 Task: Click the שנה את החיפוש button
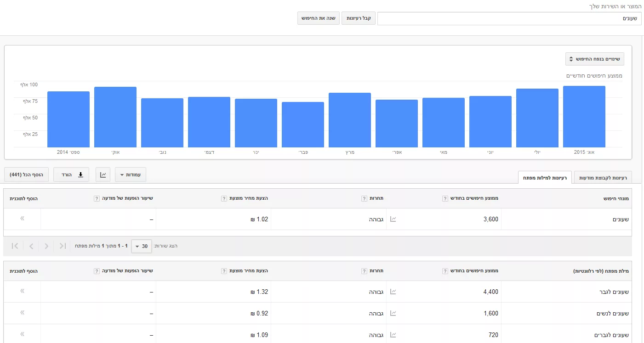pos(318,18)
